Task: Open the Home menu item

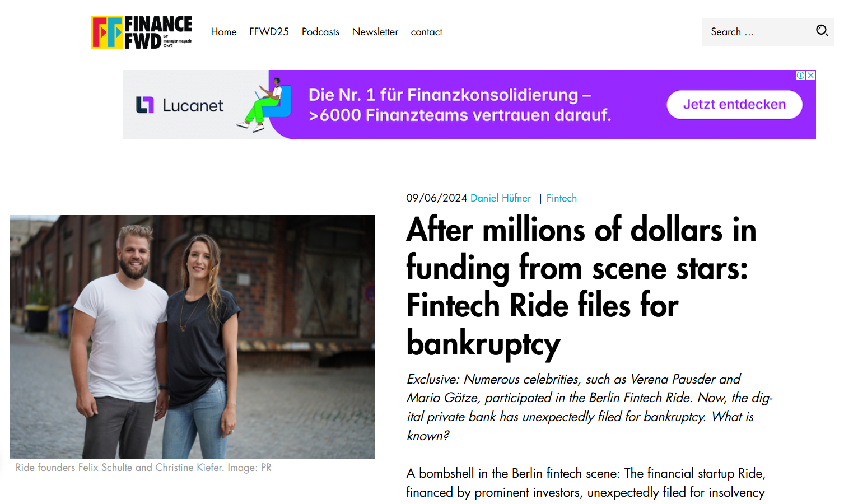Action: tap(223, 32)
